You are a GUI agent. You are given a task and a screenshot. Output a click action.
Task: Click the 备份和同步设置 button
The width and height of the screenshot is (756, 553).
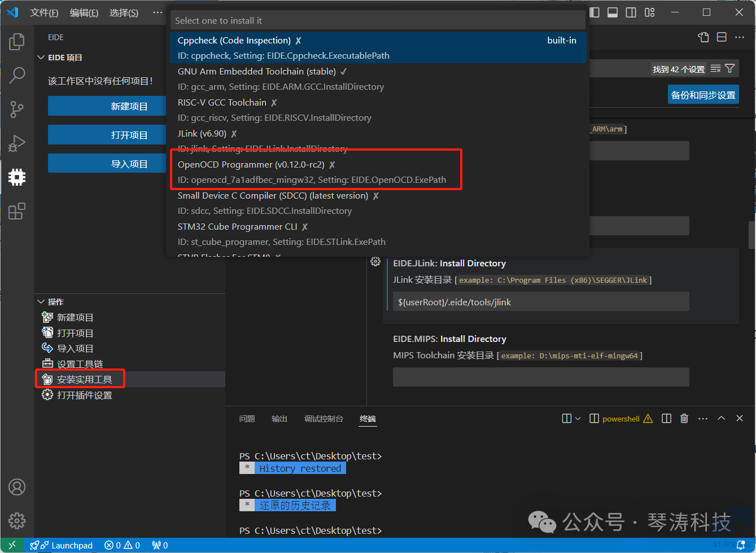[703, 95]
